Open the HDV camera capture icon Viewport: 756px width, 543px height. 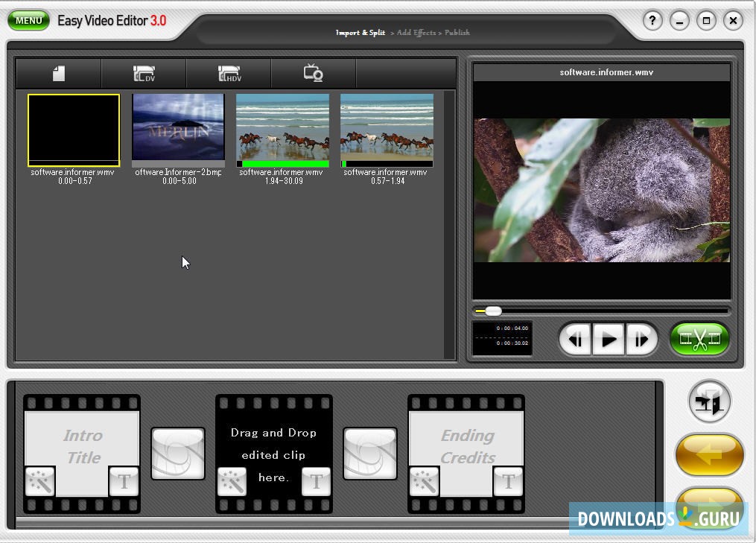228,73
